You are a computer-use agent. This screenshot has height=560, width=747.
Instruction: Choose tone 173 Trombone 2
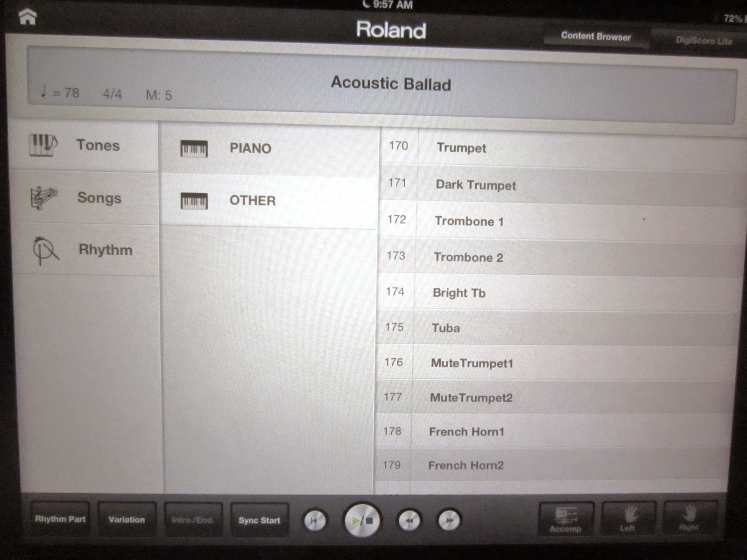pyautogui.click(x=559, y=257)
